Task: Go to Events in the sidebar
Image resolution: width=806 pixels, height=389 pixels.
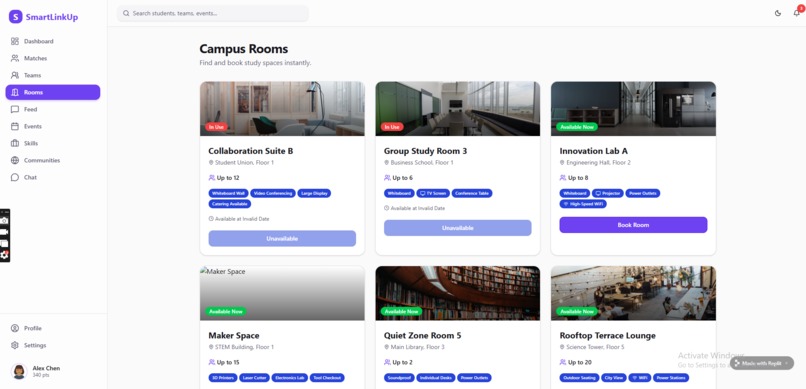Action: click(x=53, y=126)
